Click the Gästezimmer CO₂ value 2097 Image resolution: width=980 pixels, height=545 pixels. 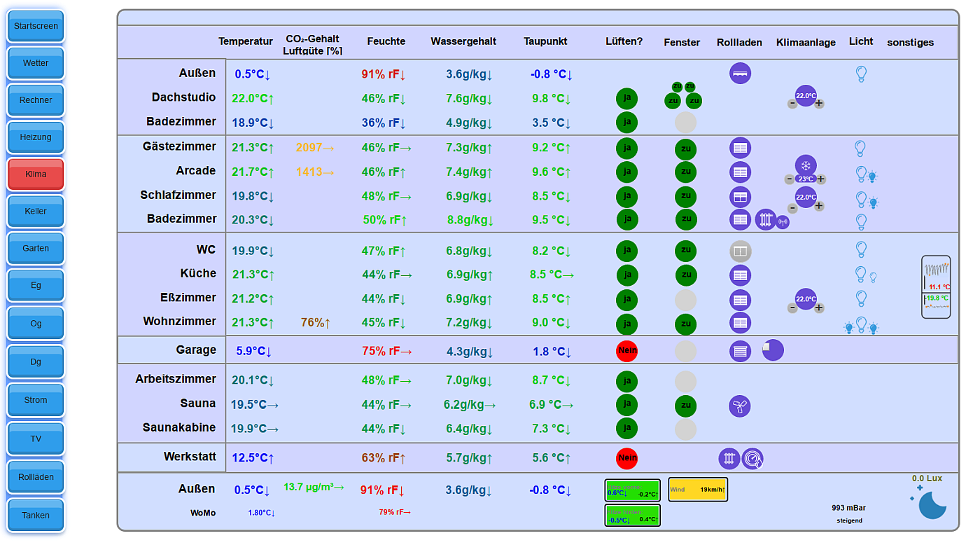pyautogui.click(x=314, y=148)
